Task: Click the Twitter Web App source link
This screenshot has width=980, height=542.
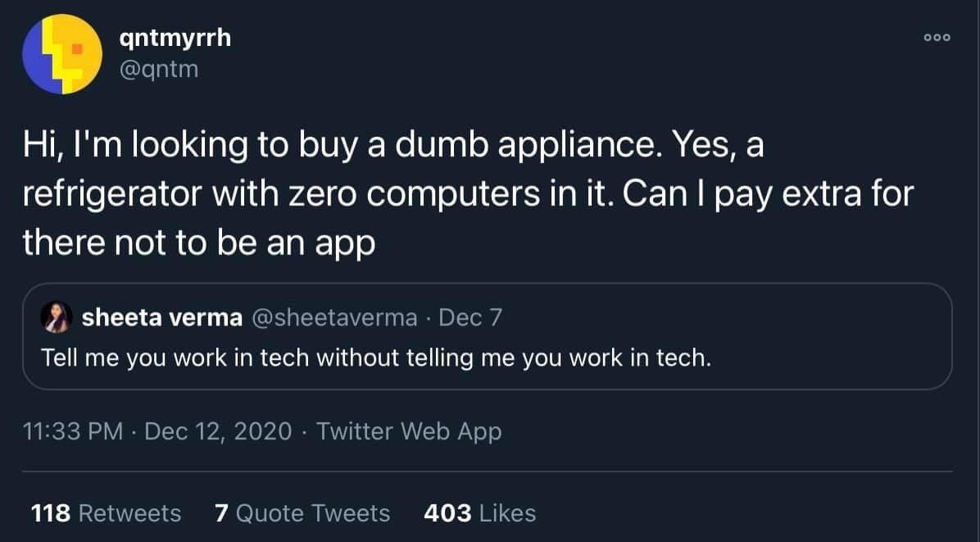Action: [x=409, y=431]
